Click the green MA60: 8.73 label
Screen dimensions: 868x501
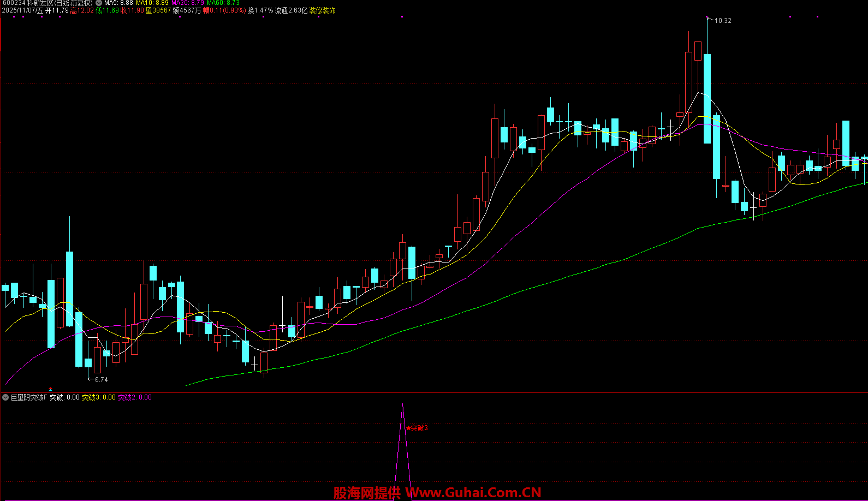click(x=223, y=3)
